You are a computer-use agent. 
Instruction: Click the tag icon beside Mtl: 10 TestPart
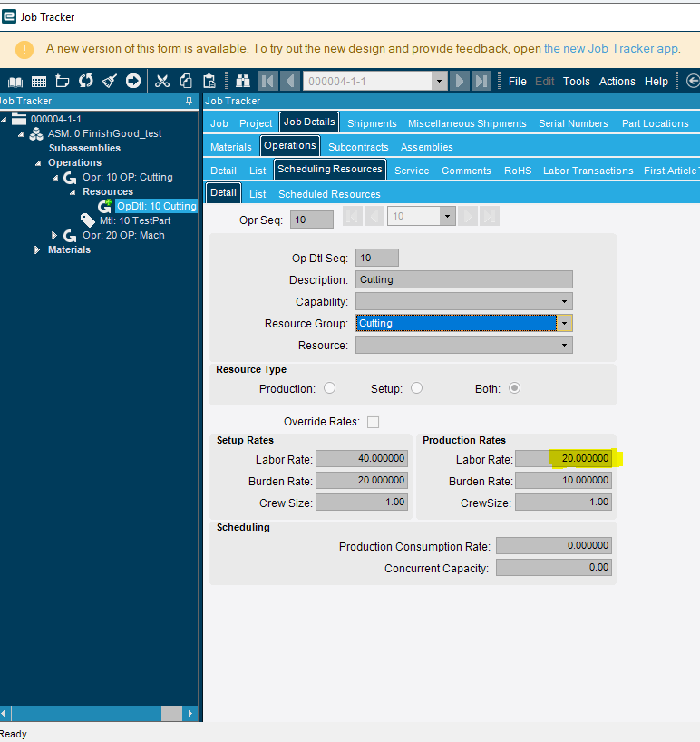(x=88, y=220)
